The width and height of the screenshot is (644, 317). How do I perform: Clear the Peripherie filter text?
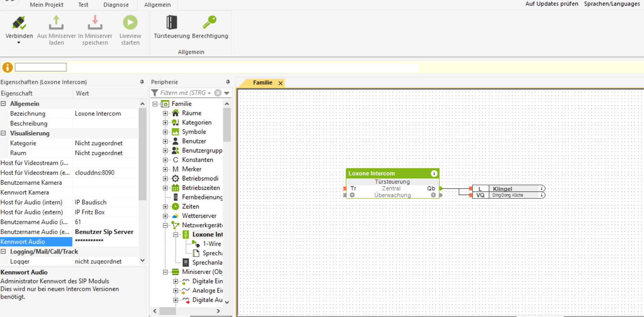click(x=218, y=93)
